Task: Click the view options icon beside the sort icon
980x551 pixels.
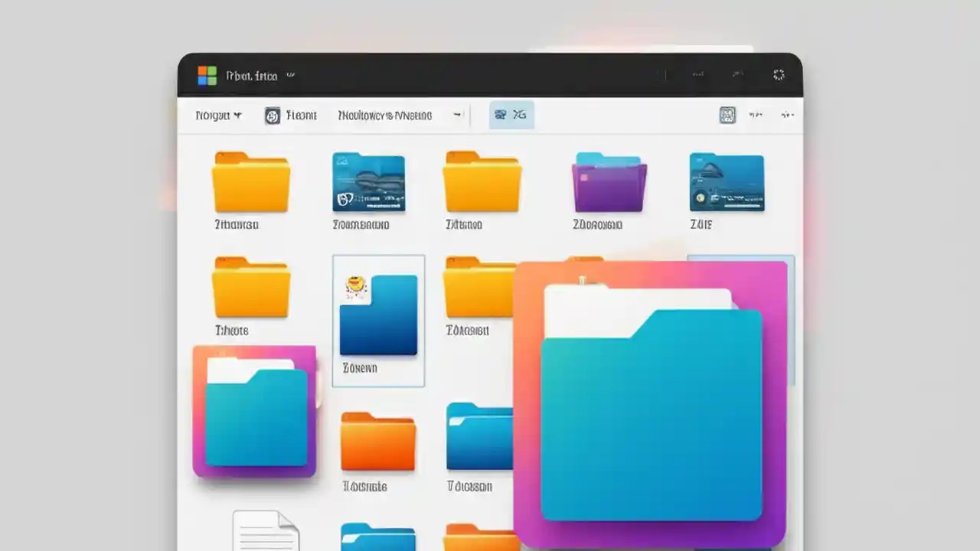Action: pyautogui.click(x=521, y=114)
